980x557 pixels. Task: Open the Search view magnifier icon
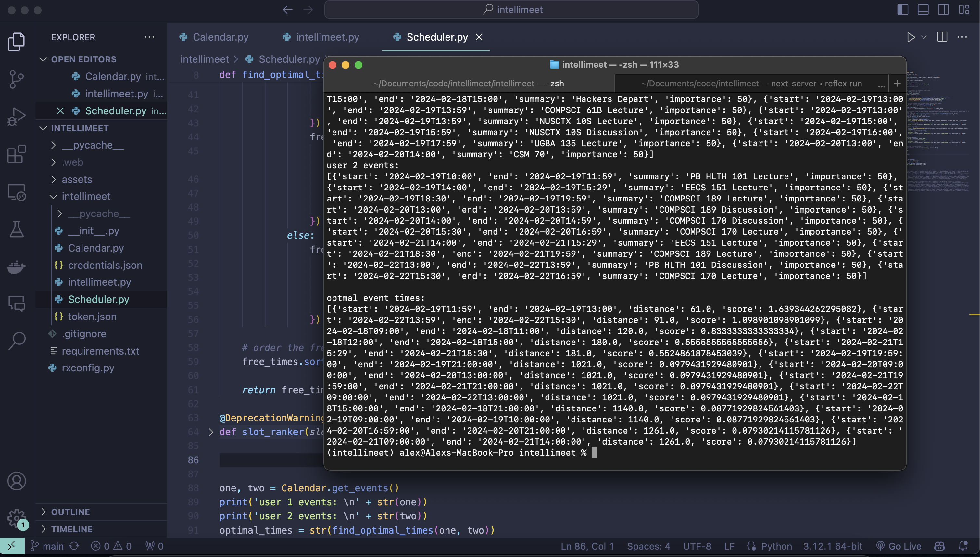coord(16,341)
